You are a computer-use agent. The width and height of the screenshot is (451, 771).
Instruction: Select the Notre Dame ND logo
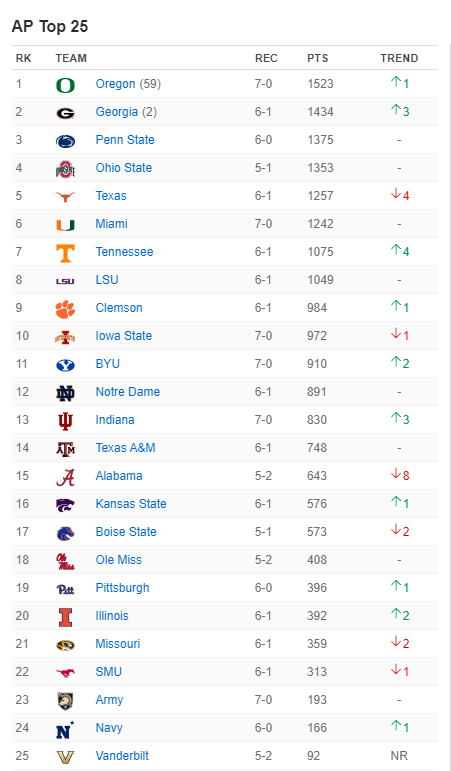point(65,393)
